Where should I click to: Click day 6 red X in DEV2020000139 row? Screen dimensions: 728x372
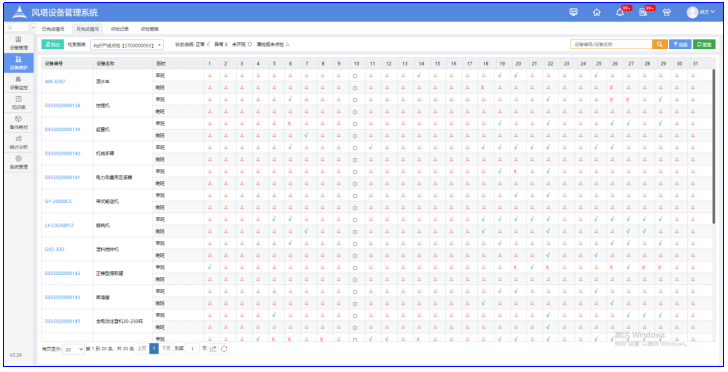(x=289, y=124)
